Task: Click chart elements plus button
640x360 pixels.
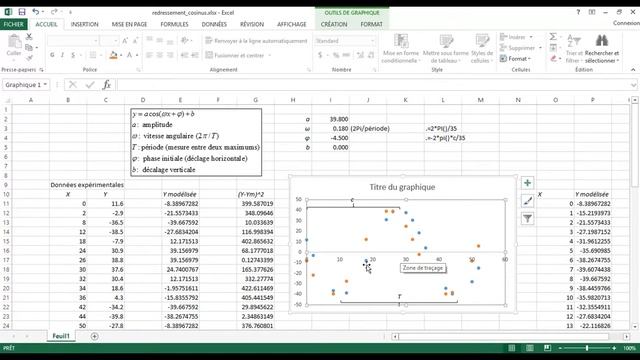Action: (x=527, y=183)
